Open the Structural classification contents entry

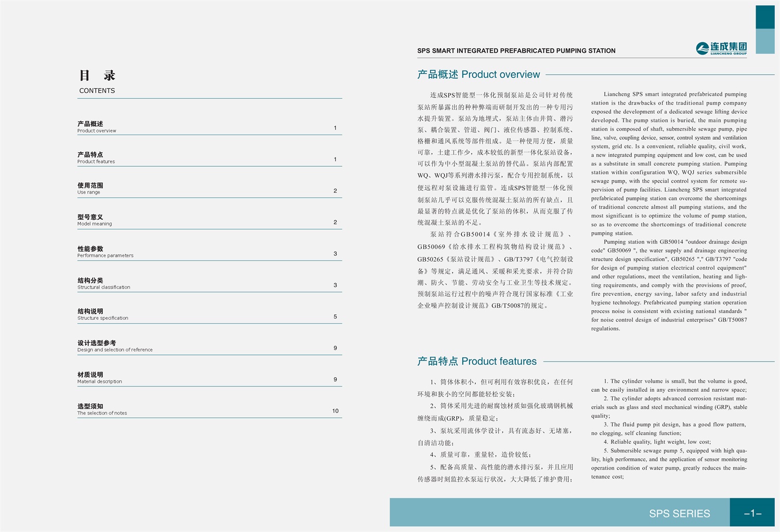click(x=103, y=283)
